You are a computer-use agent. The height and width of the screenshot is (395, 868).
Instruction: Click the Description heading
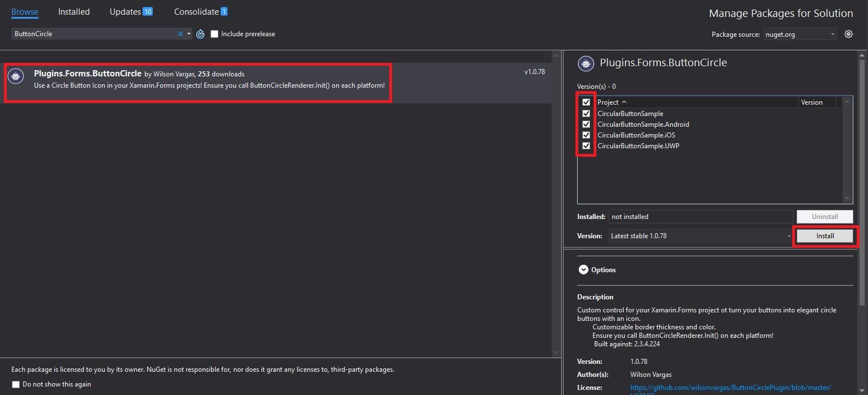pyautogui.click(x=595, y=297)
